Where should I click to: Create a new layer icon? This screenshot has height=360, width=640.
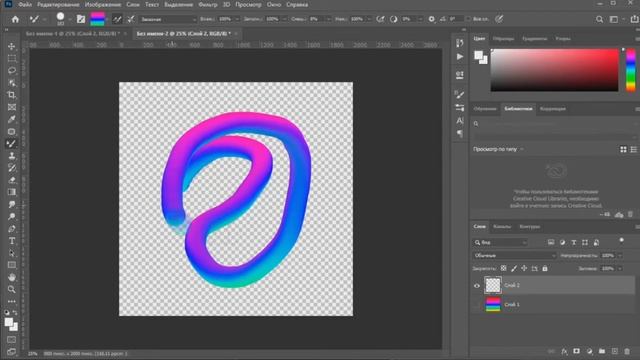tap(615, 351)
